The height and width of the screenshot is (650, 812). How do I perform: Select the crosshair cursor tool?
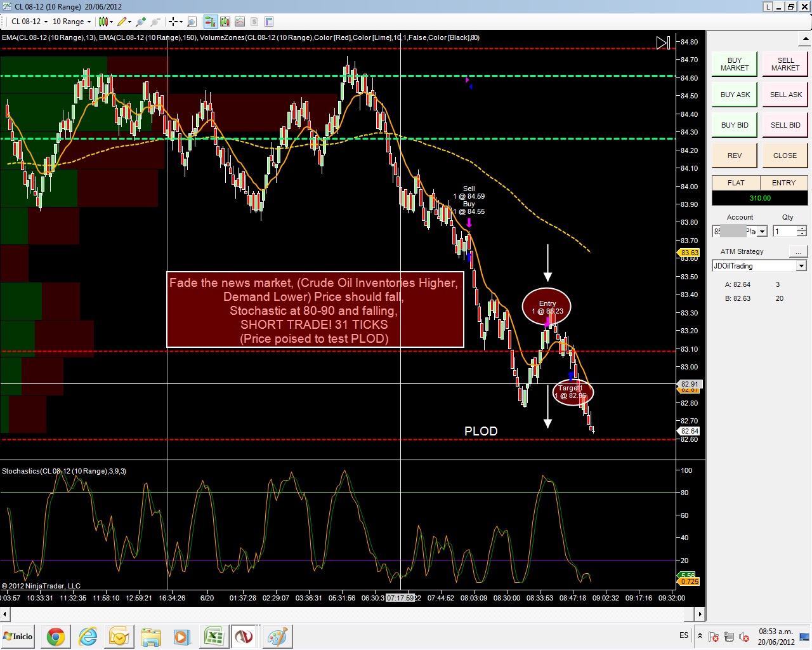tap(173, 22)
